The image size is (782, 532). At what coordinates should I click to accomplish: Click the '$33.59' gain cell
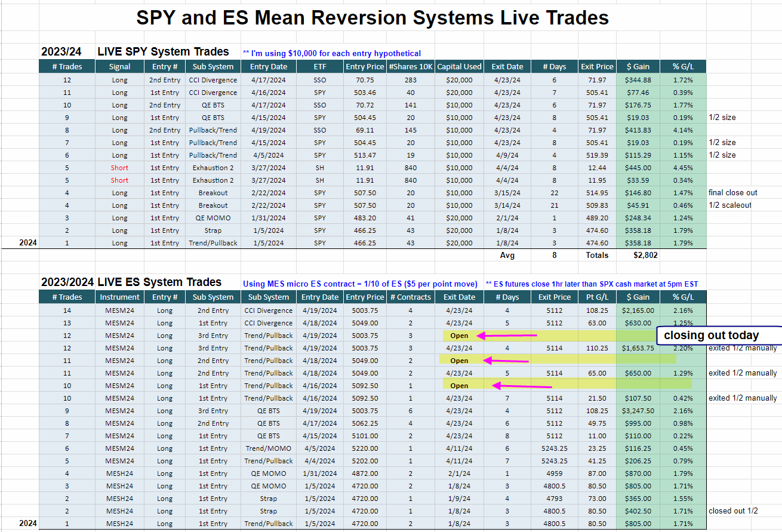tap(638, 180)
